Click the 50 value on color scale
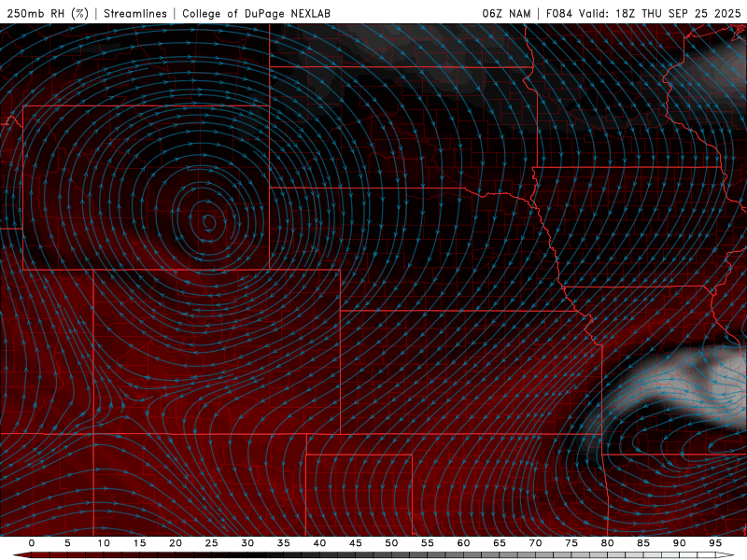747x560 pixels. point(391,543)
